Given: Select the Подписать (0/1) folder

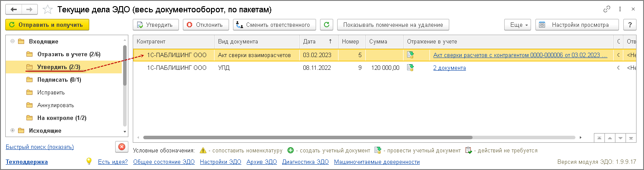Looking at the screenshot, I should 59,80.
